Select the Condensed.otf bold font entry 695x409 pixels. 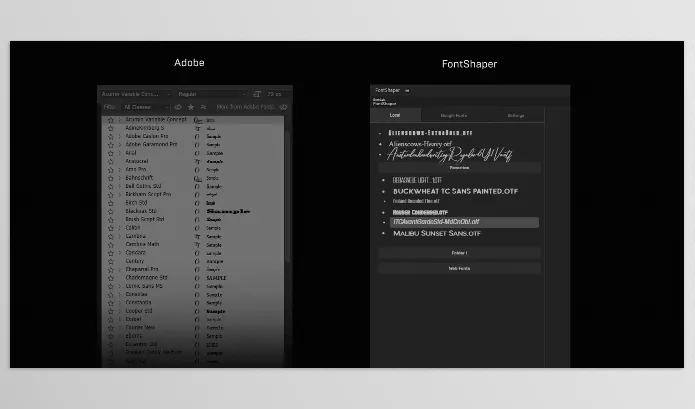pyautogui.click(x=420, y=213)
